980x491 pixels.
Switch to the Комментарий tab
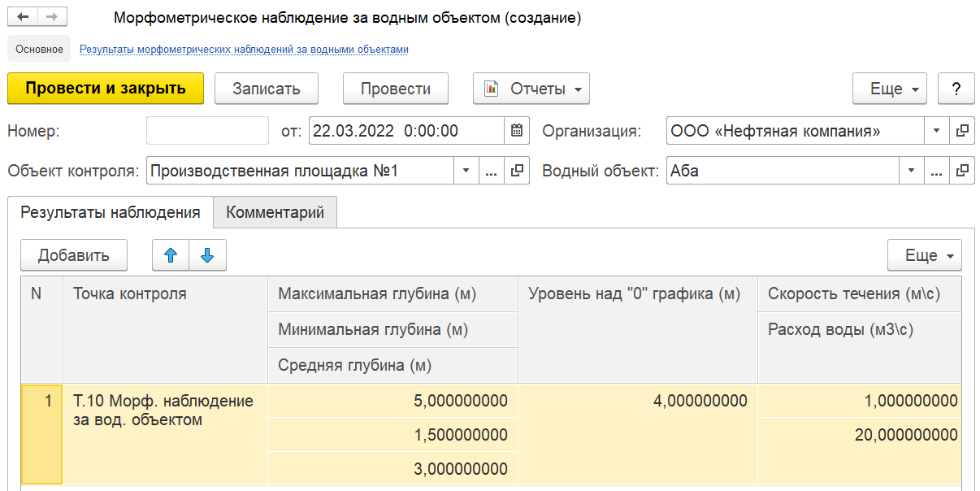[275, 212]
